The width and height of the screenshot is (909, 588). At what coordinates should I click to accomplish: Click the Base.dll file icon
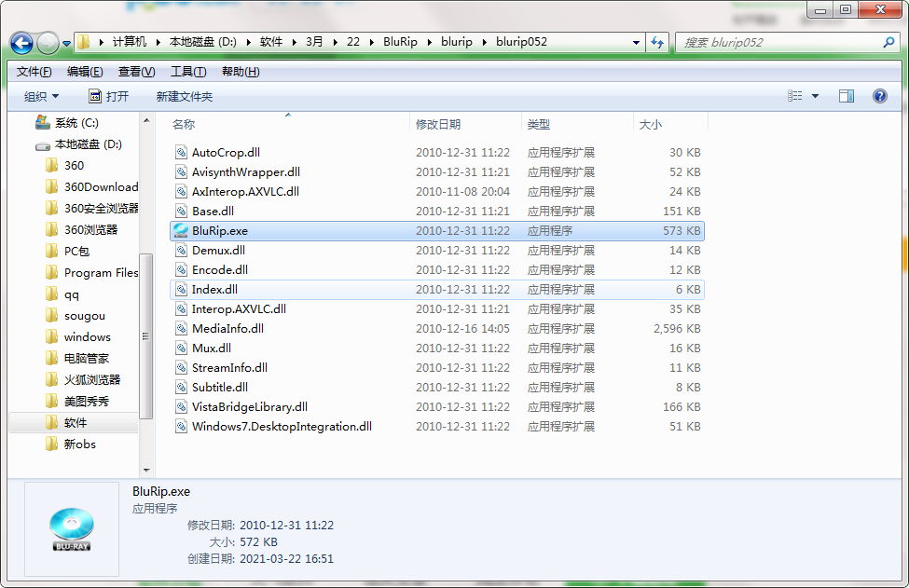[x=182, y=212]
